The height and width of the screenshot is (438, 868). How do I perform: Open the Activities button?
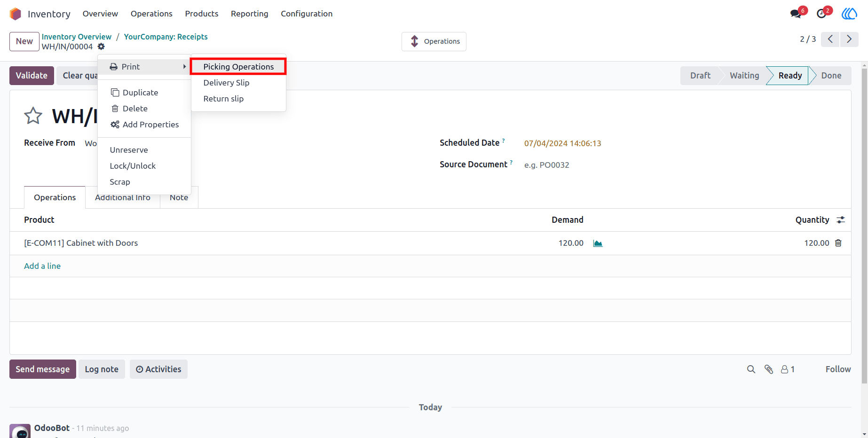[x=158, y=369]
